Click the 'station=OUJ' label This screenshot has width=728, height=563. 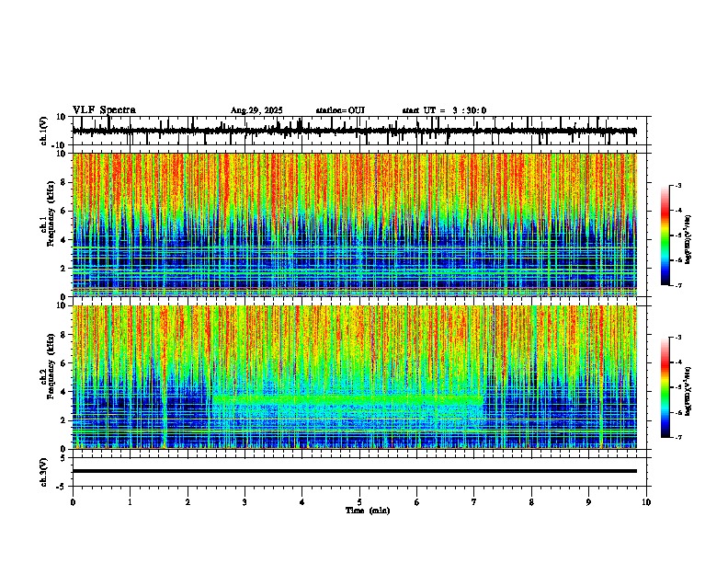[340, 110]
